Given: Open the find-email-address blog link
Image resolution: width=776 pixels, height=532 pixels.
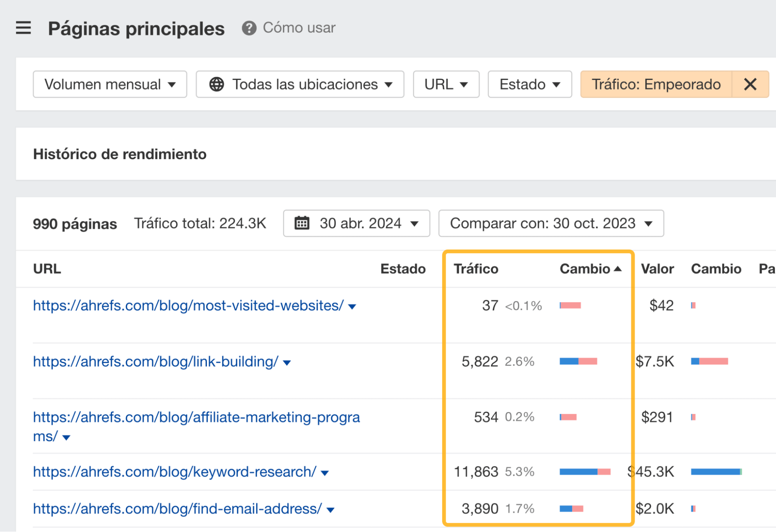Looking at the screenshot, I should click(x=177, y=509).
